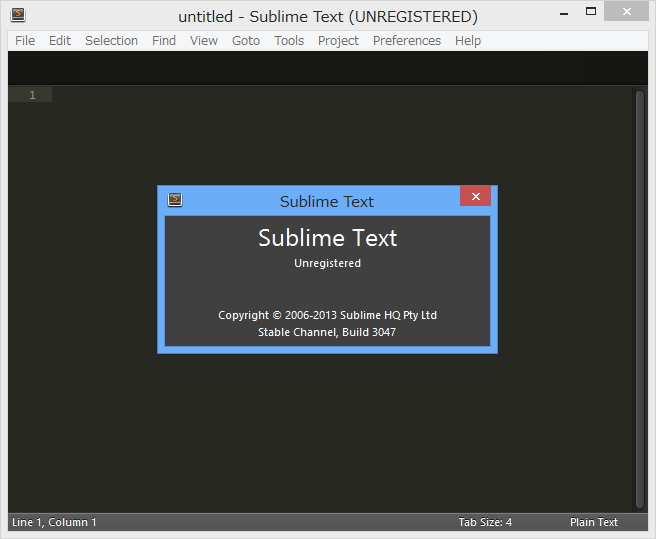Open the Plain Text syntax selector
The image size is (656, 539).
594,522
